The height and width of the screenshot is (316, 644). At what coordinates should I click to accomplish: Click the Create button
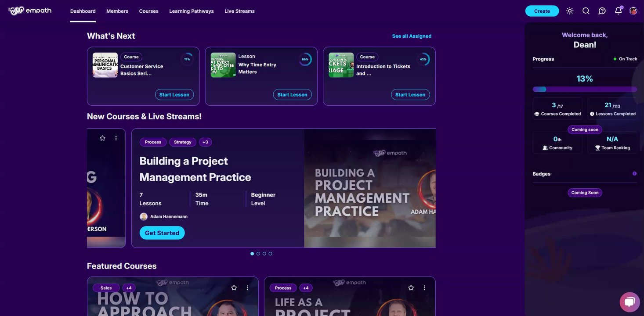pyautogui.click(x=542, y=11)
